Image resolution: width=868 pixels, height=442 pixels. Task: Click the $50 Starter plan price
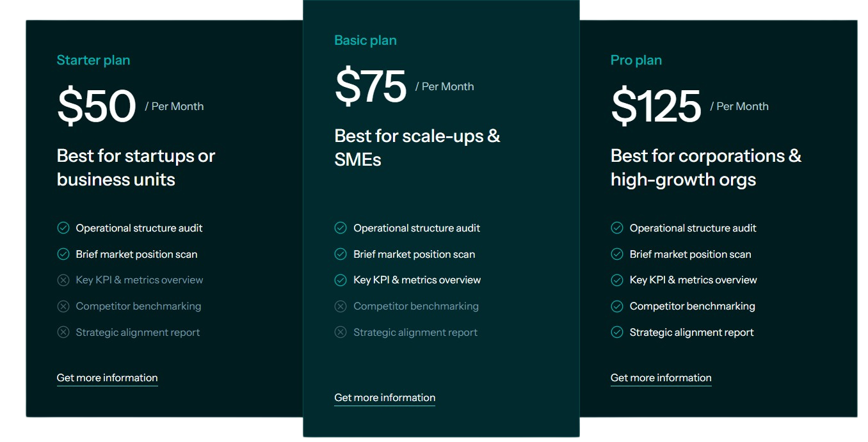(97, 106)
